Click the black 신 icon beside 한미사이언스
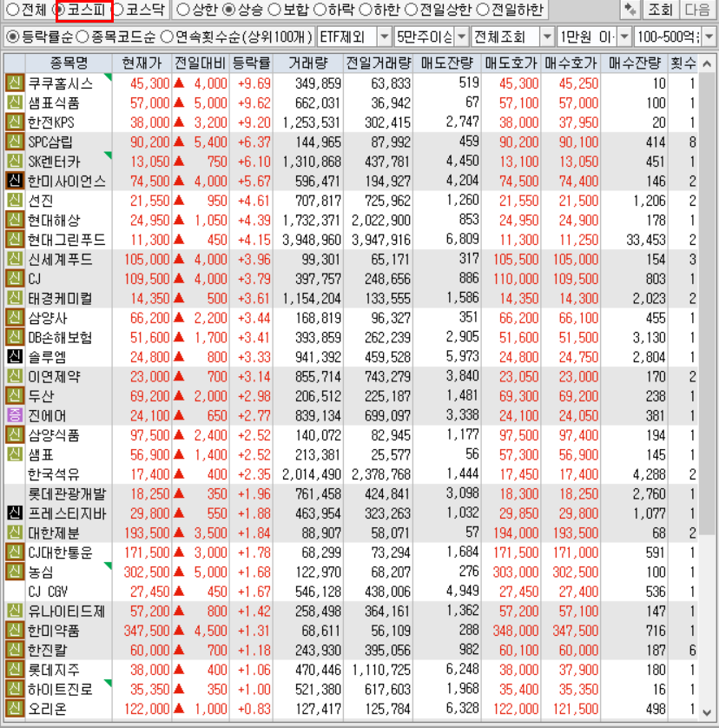Viewport: 719px width, 728px height. click(15, 181)
